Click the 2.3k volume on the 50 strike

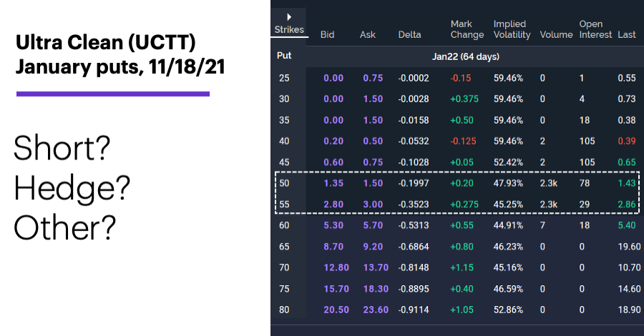pos(549,183)
